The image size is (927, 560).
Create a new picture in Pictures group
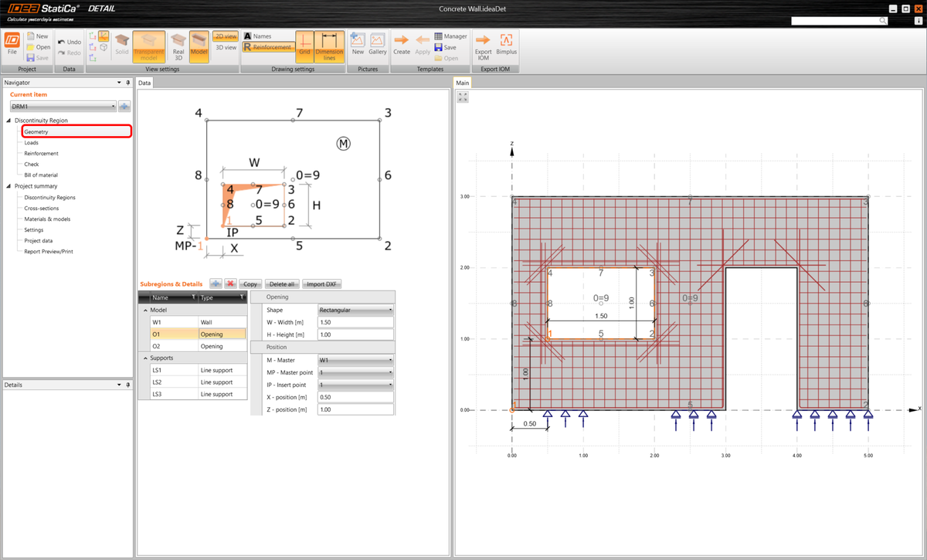(x=357, y=46)
